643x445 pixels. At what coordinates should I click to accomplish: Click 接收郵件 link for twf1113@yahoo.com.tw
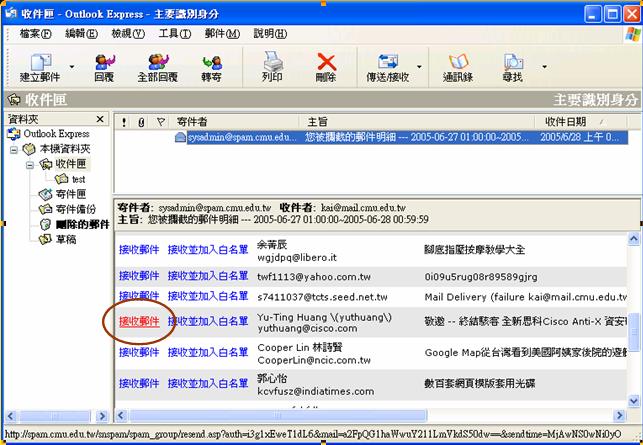pyautogui.click(x=139, y=276)
